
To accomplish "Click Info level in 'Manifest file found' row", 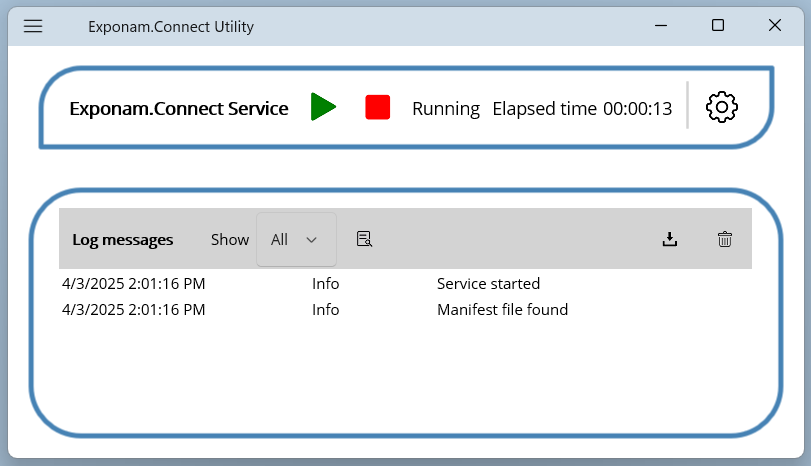I will pos(325,309).
